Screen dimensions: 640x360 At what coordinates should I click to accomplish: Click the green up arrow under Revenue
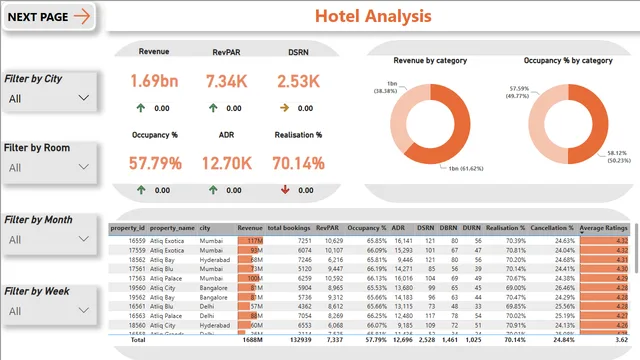pos(141,108)
